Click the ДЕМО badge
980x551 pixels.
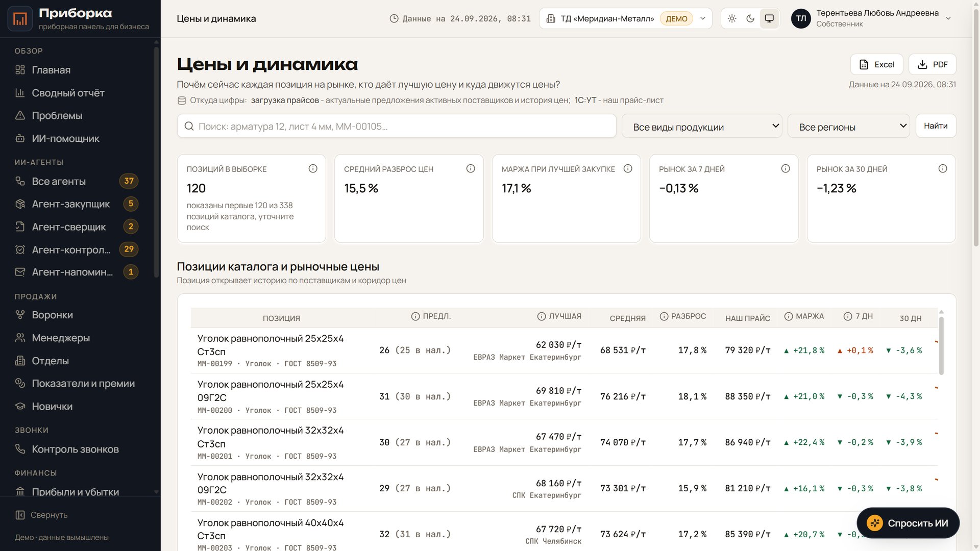coord(676,18)
